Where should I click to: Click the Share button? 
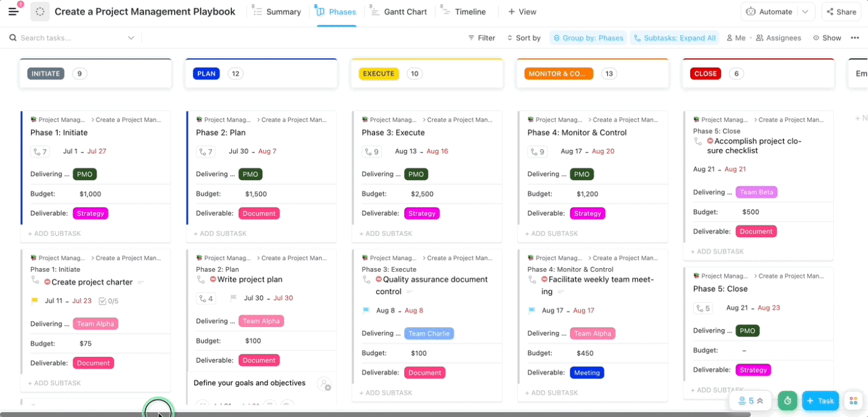tap(840, 12)
